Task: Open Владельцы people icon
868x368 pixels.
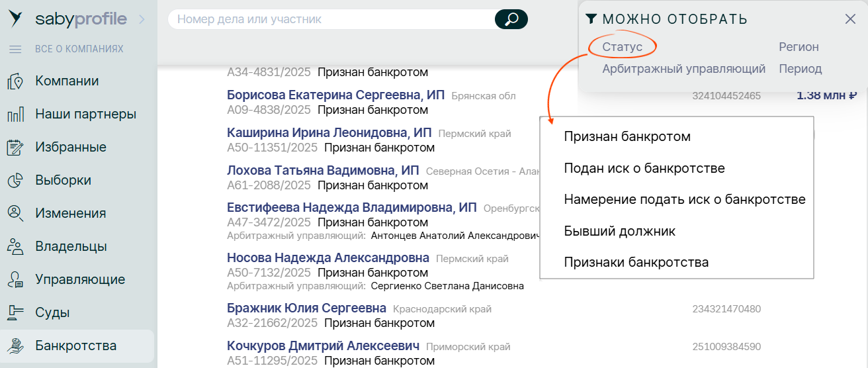Action: coord(15,247)
